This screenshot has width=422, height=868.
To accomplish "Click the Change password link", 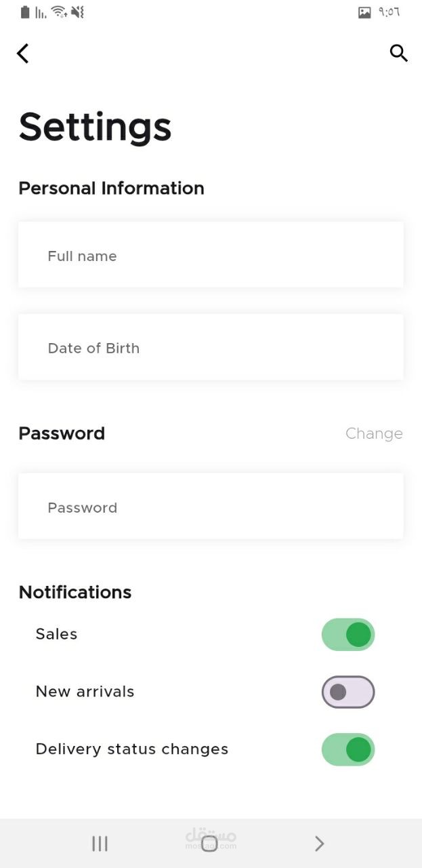I will point(374,433).
